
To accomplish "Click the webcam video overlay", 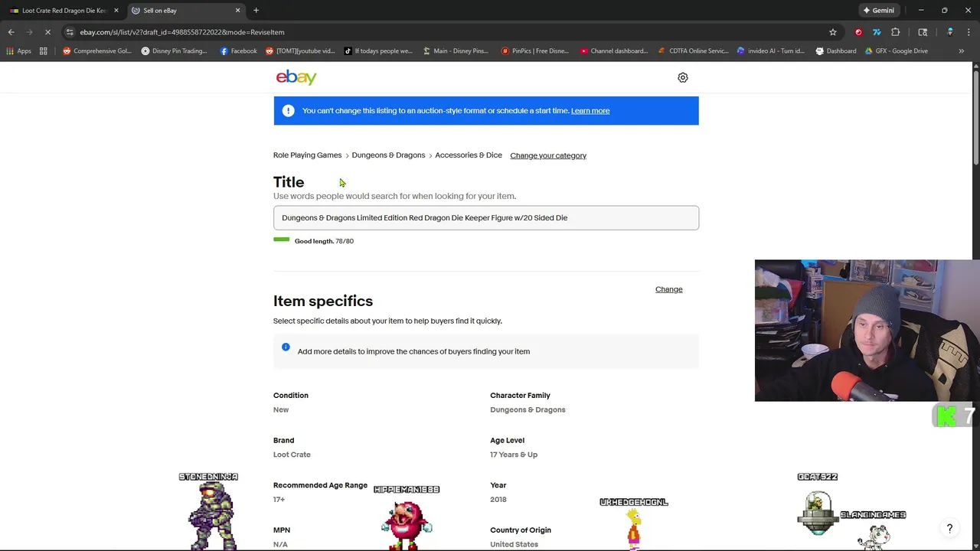I will (x=867, y=331).
